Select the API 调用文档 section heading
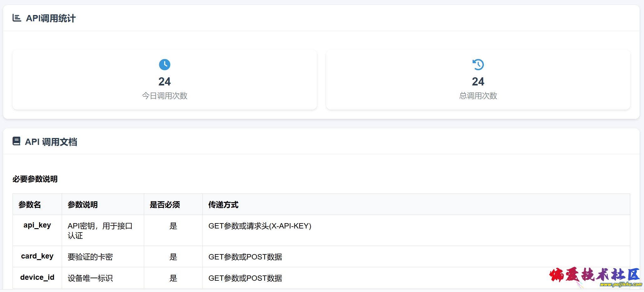 click(51, 142)
